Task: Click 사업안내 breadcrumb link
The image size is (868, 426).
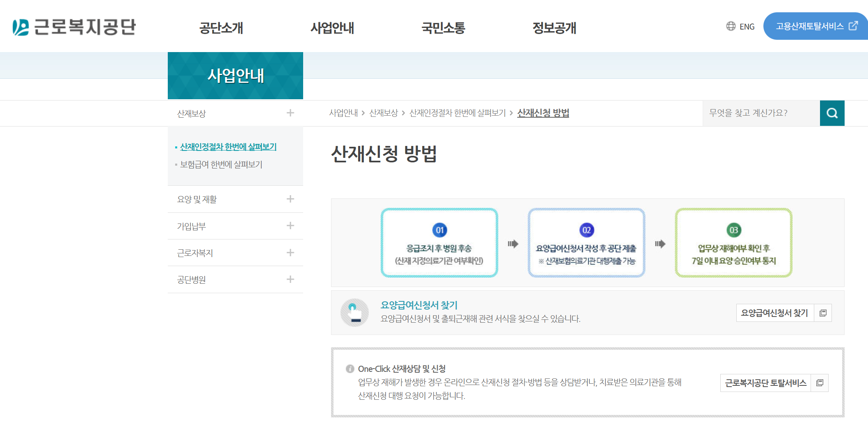Action: pos(343,113)
